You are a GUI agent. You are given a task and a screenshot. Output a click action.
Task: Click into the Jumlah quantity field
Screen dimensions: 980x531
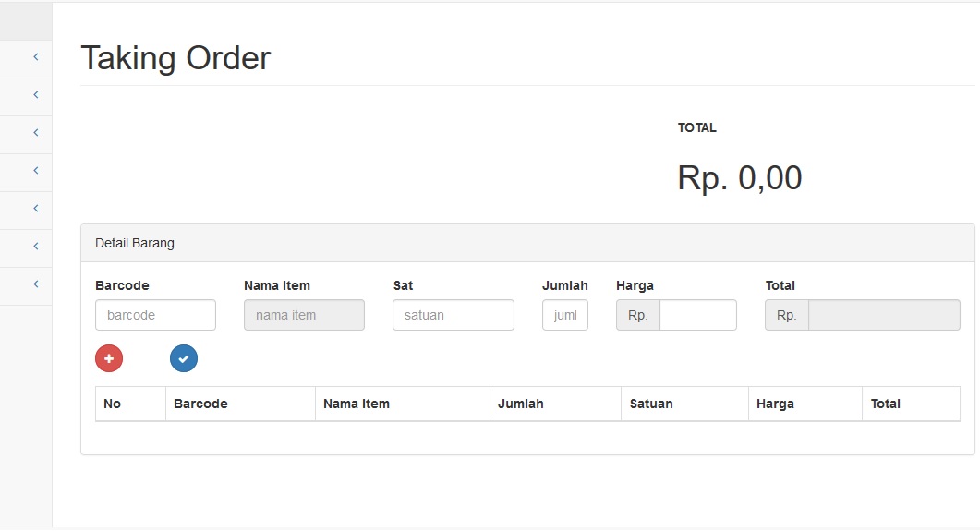pyautogui.click(x=564, y=315)
